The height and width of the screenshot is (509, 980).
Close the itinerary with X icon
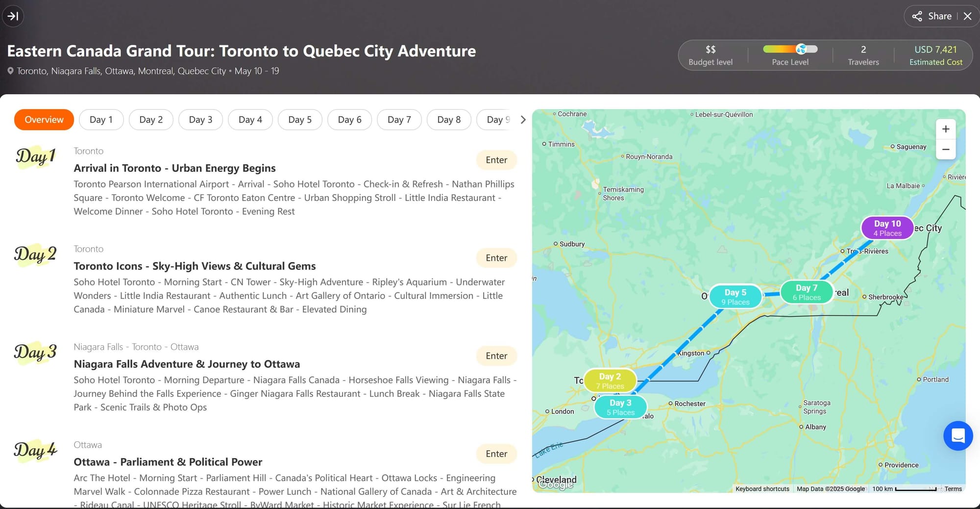click(x=967, y=16)
